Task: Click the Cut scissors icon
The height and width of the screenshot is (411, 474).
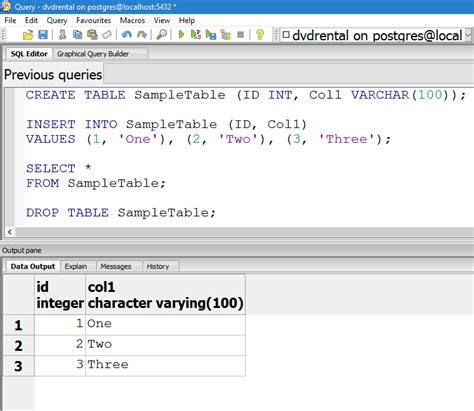Action: pos(62,35)
